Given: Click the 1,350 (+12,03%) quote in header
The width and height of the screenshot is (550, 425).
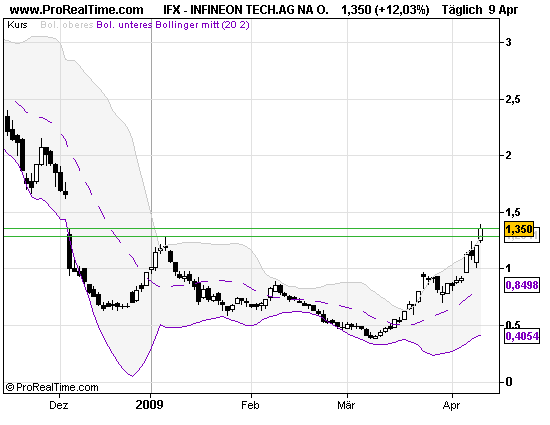Looking at the screenshot, I should [x=385, y=10].
